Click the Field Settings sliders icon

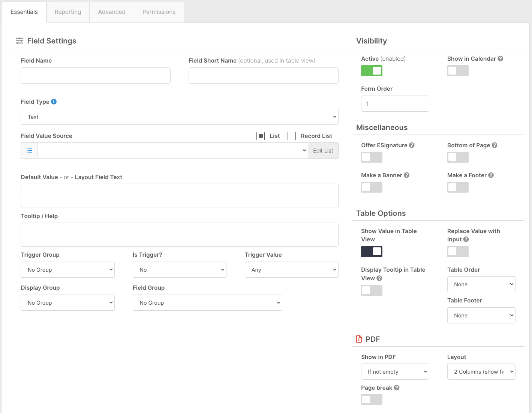19,41
